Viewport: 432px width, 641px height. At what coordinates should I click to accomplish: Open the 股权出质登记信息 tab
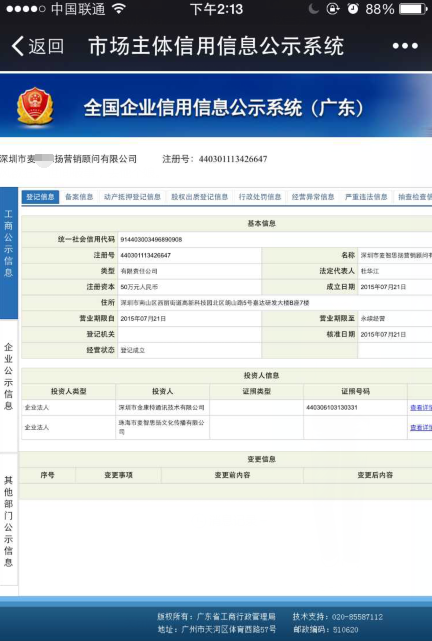tap(199, 197)
